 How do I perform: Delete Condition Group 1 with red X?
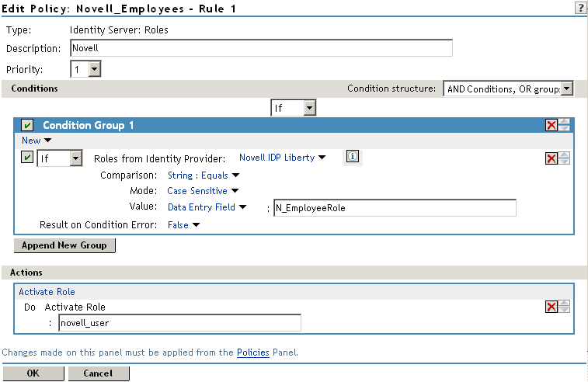(551, 125)
